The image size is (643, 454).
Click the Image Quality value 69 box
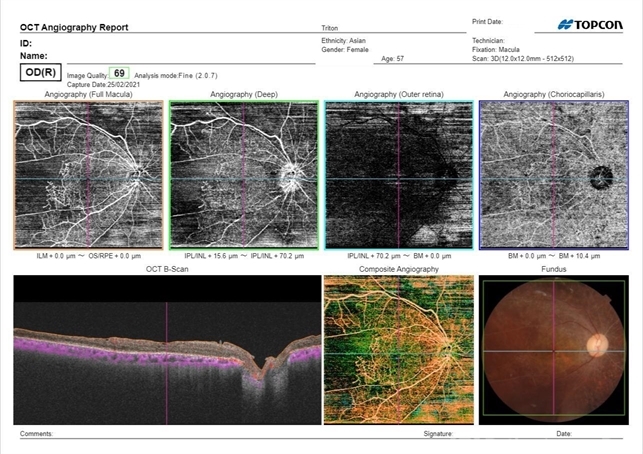pos(120,74)
